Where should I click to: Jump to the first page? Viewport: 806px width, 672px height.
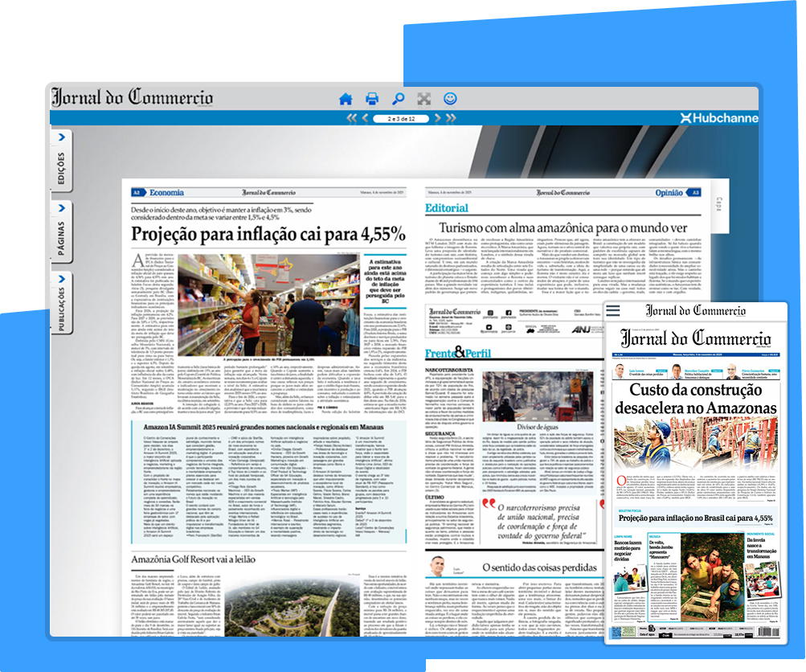[x=352, y=118]
